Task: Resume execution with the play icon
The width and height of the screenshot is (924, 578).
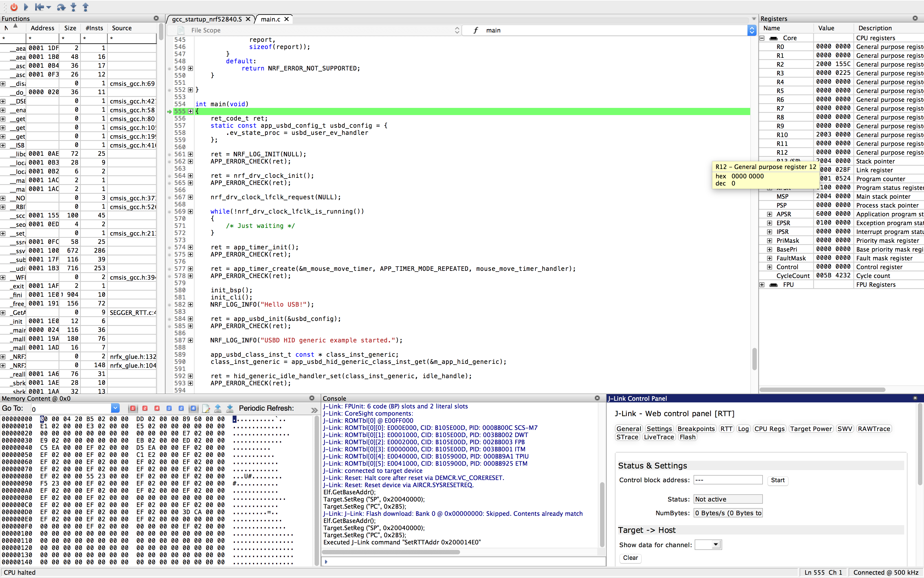Action: [26, 7]
